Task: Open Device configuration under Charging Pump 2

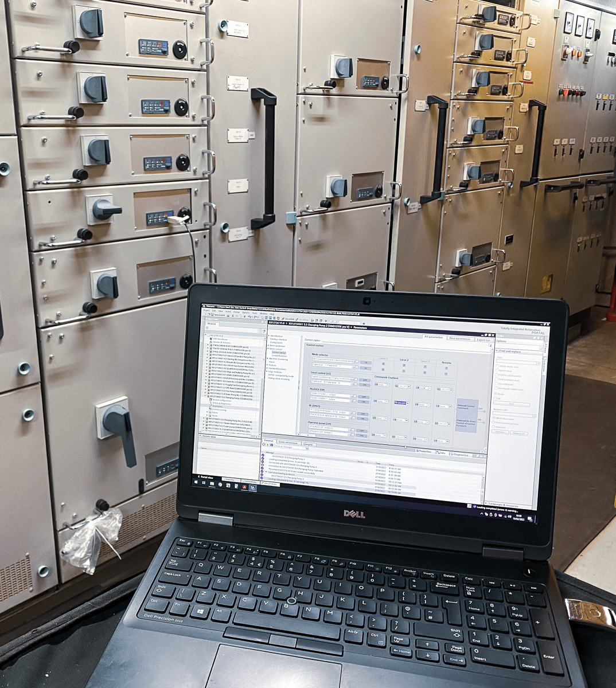Action: pos(219,400)
